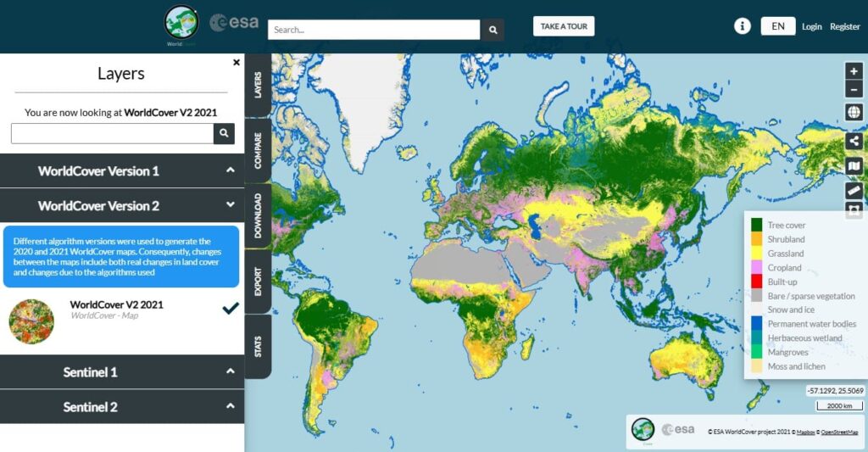The width and height of the screenshot is (868, 452).
Task: Switch to the STATS side tab
Action: 258,347
